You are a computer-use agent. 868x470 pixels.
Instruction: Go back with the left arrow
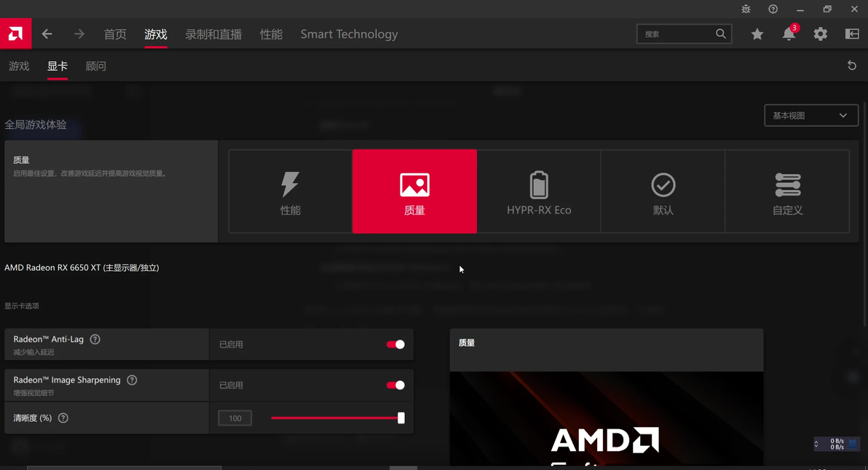[x=47, y=34]
